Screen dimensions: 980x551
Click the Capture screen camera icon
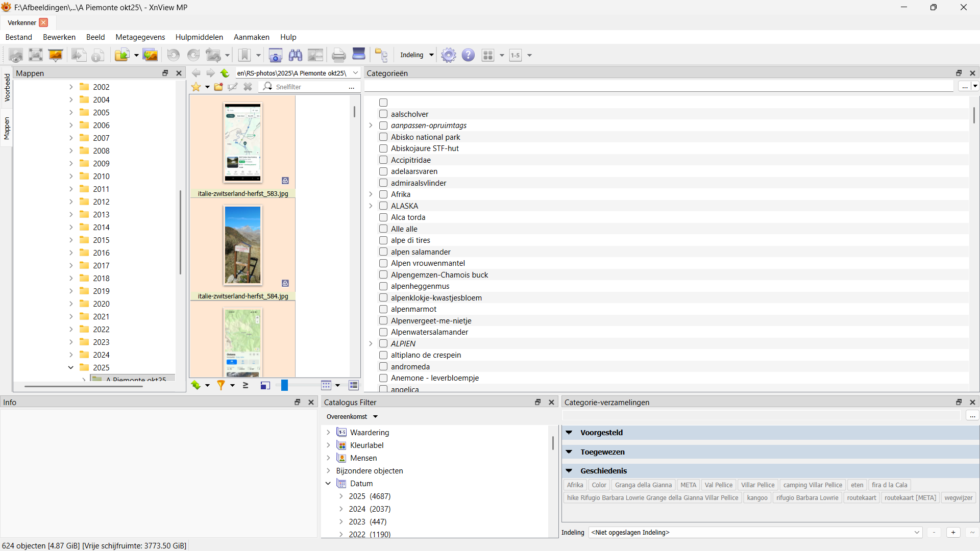click(x=275, y=55)
